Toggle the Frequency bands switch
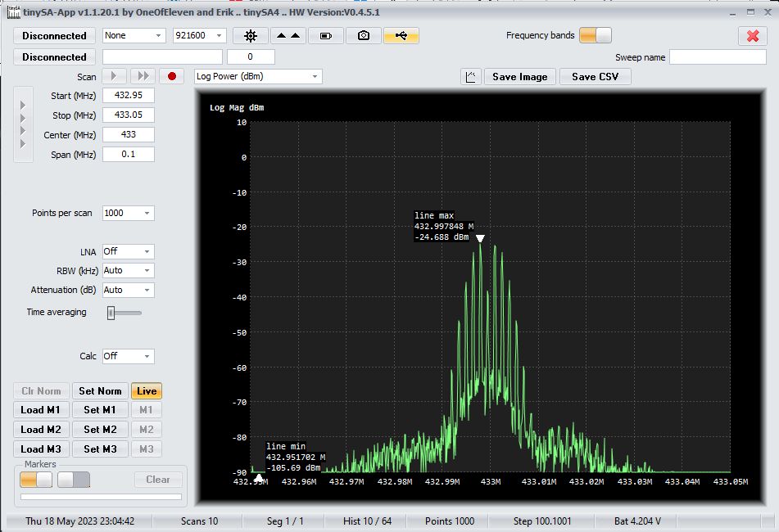Screen dimensions: 779x532 (x=596, y=35)
